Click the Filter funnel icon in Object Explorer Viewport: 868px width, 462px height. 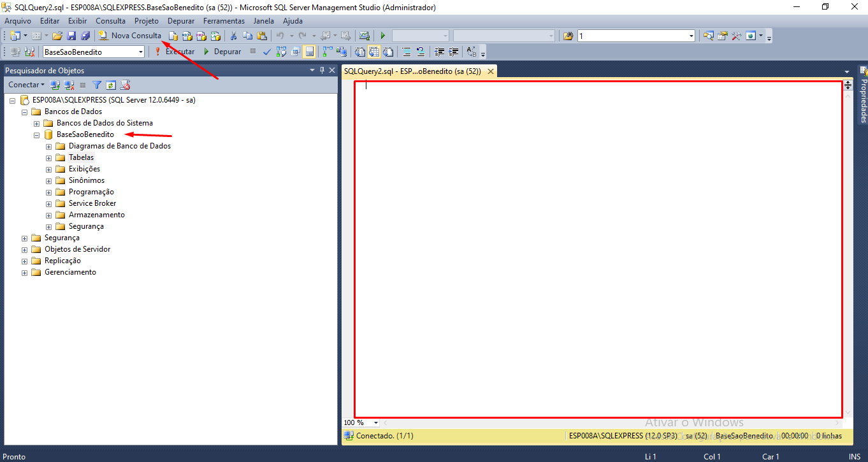(x=97, y=85)
